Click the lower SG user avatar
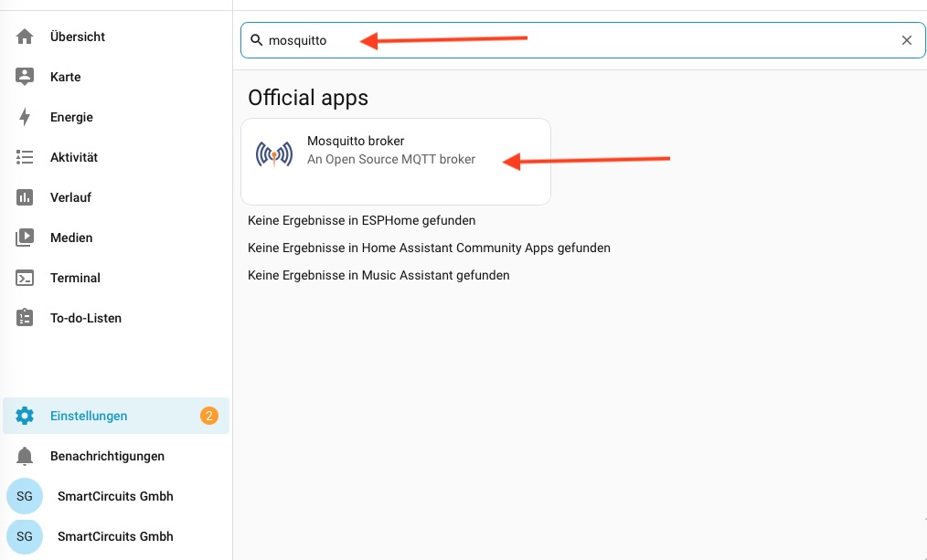 coord(25,536)
